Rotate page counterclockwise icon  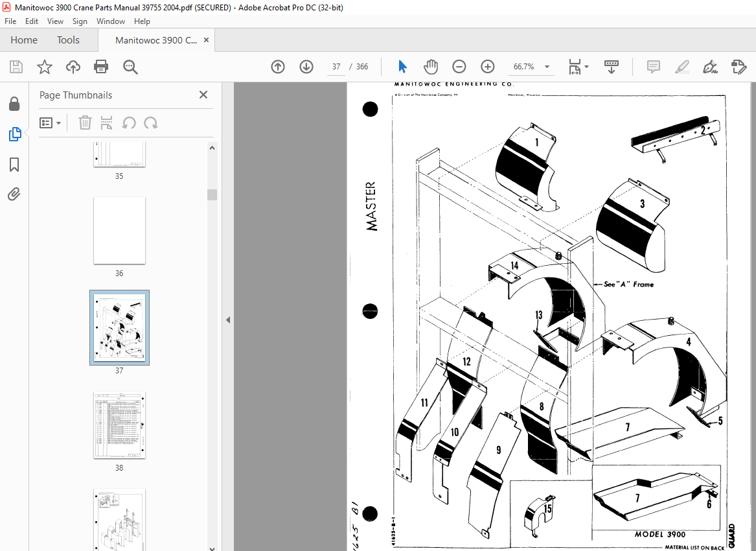(x=129, y=123)
